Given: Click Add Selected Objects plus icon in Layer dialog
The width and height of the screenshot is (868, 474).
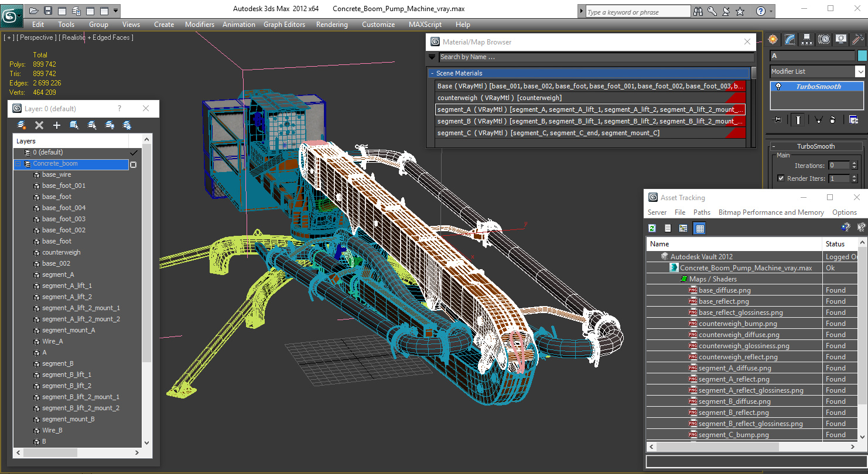Looking at the screenshot, I should tap(57, 125).
